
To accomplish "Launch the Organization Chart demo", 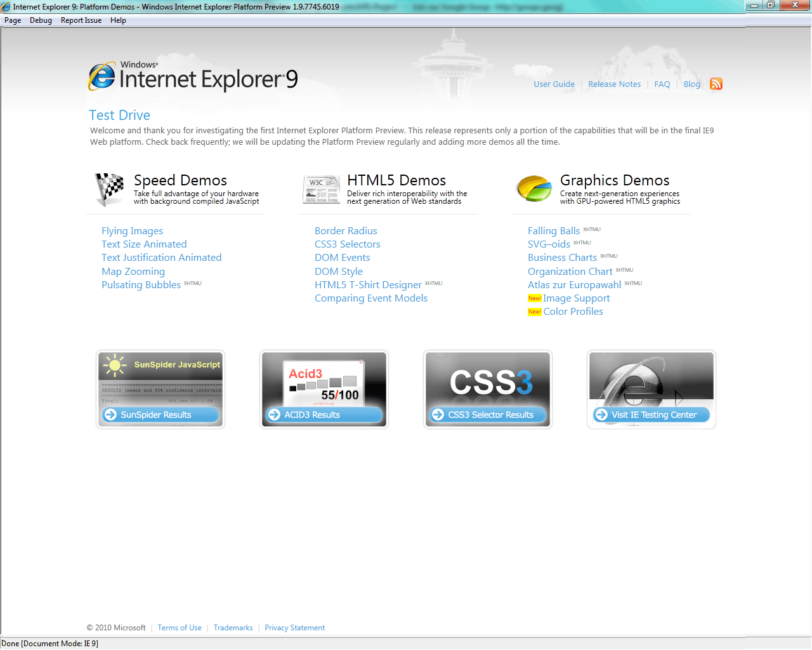I will pyautogui.click(x=570, y=272).
